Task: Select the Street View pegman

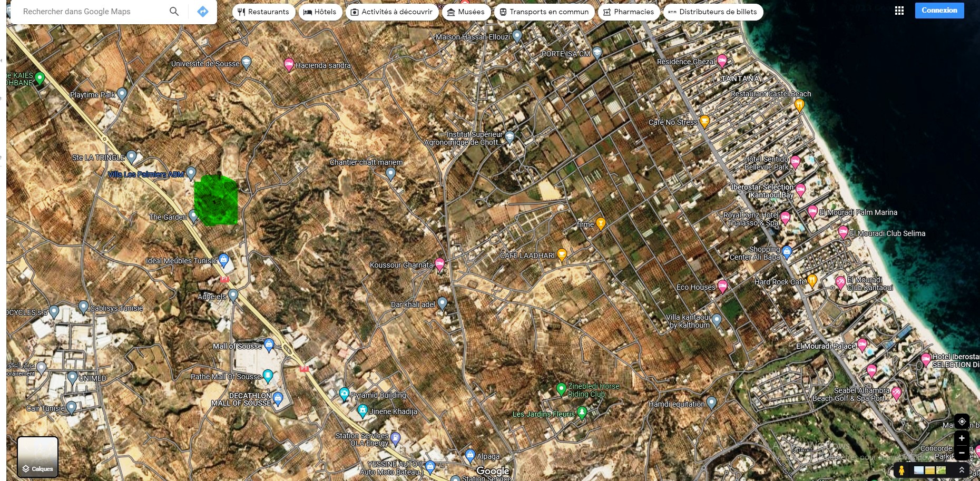Action: click(x=901, y=470)
